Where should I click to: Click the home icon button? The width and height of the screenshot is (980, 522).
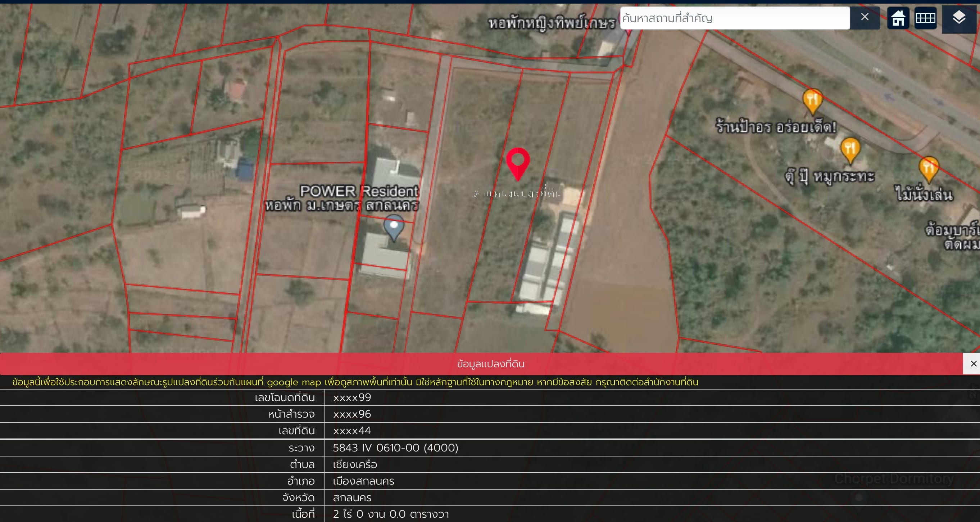(x=898, y=18)
